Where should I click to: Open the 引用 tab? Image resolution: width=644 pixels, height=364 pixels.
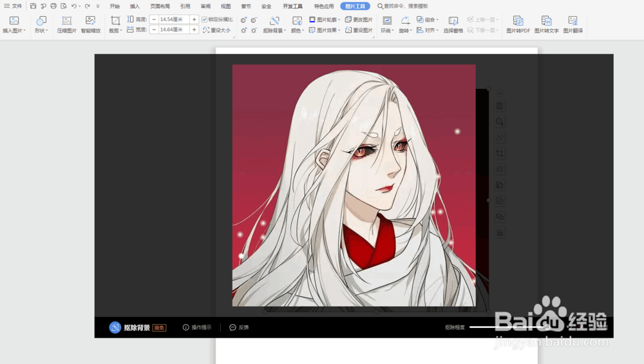click(x=185, y=6)
